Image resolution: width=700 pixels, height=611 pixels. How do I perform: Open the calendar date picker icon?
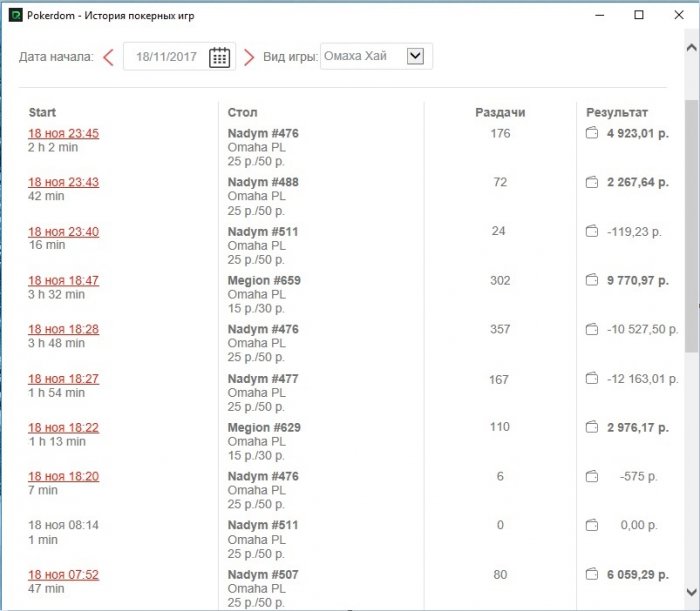[x=219, y=57]
